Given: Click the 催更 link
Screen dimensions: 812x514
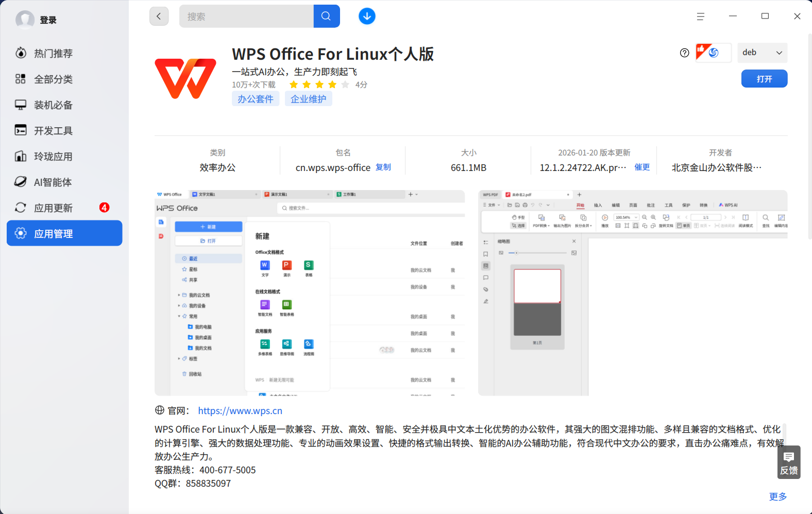Looking at the screenshot, I should (642, 167).
